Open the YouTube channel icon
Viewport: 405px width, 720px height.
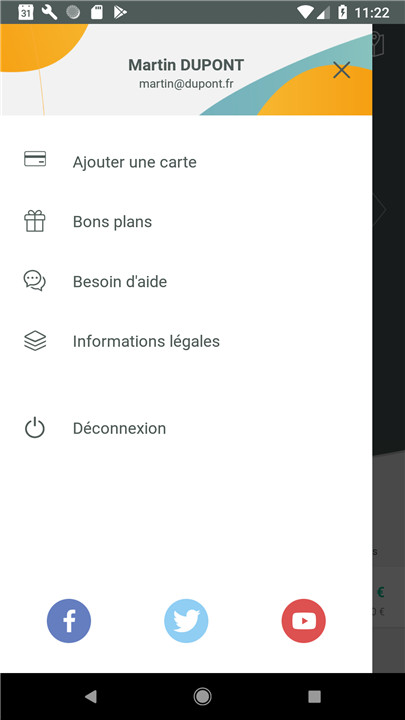click(x=304, y=621)
